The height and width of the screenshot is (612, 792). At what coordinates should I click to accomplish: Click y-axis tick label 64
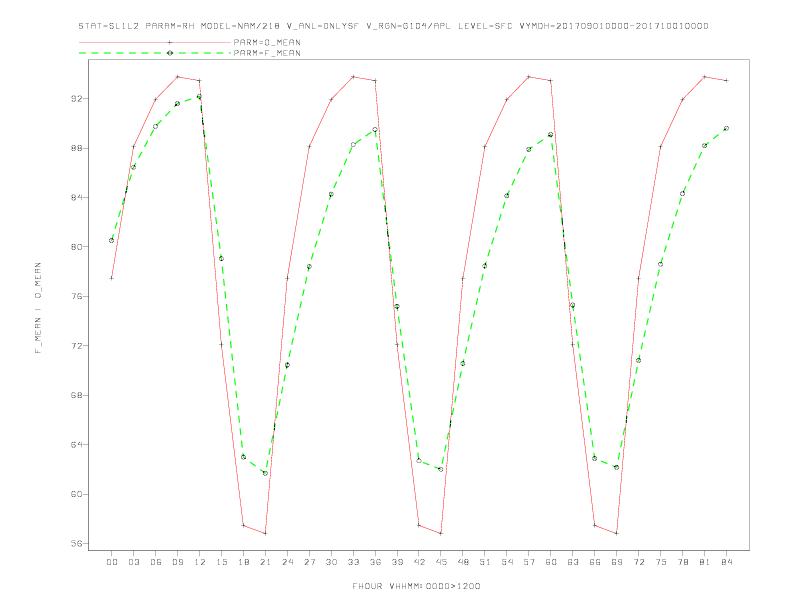coord(76,445)
